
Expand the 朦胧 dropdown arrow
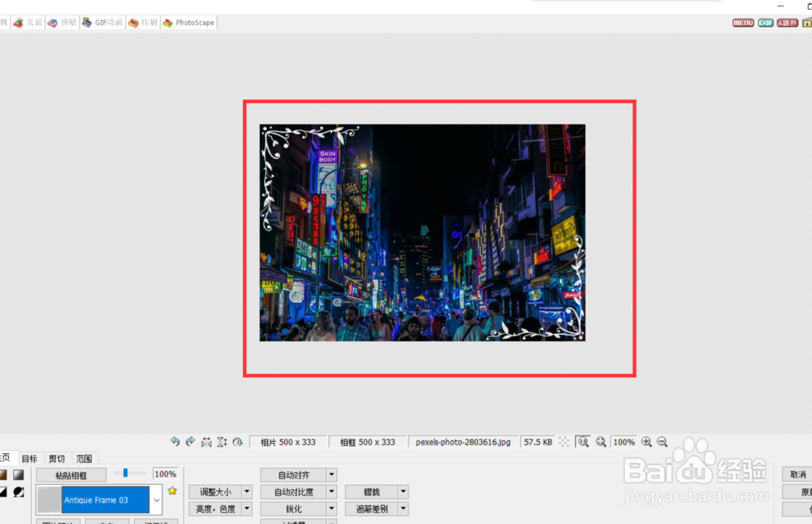pos(403,492)
